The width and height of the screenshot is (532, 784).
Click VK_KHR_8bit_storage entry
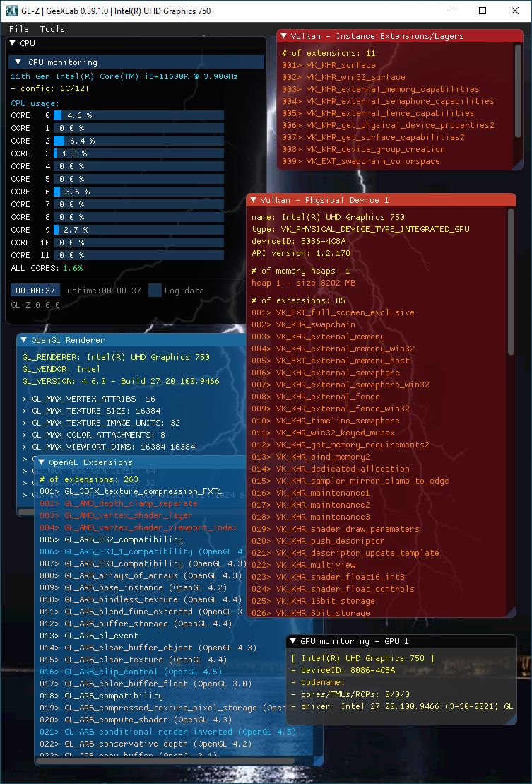pyautogui.click(x=311, y=612)
